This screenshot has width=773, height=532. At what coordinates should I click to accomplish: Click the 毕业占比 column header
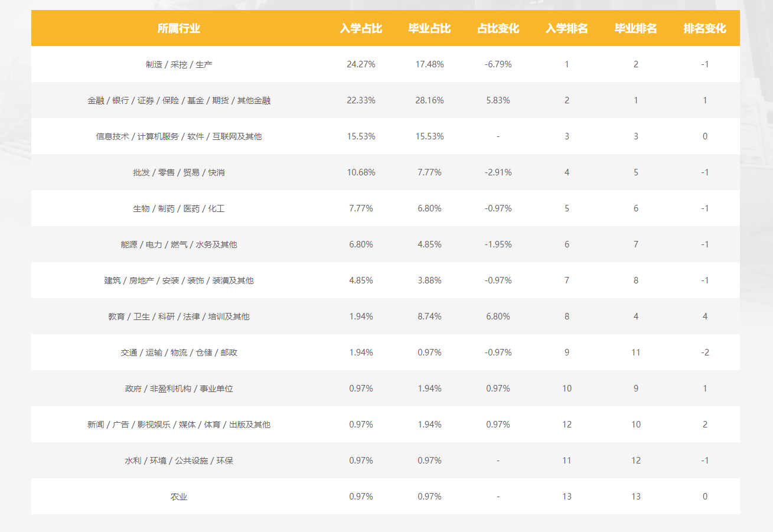[429, 28]
